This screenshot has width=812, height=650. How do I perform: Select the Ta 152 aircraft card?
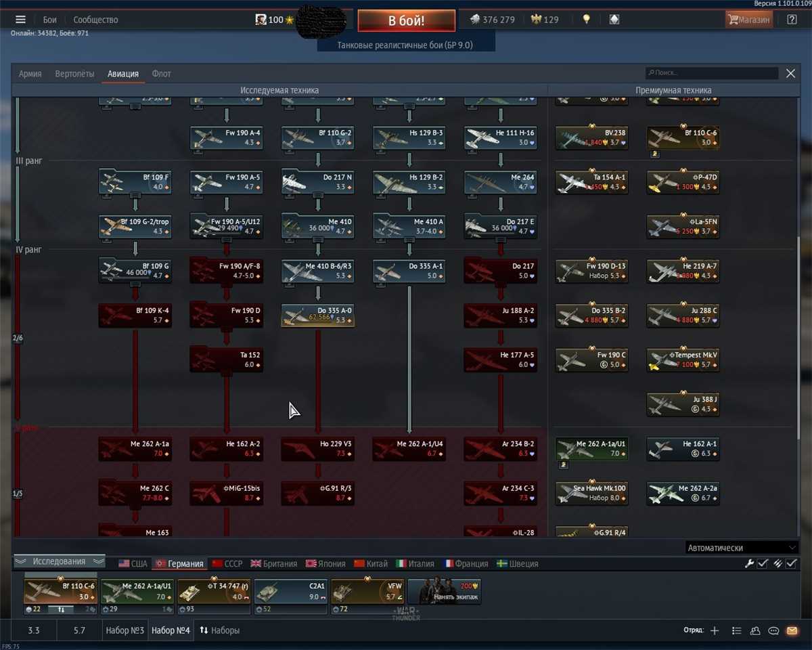pyautogui.click(x=227, y=360)
